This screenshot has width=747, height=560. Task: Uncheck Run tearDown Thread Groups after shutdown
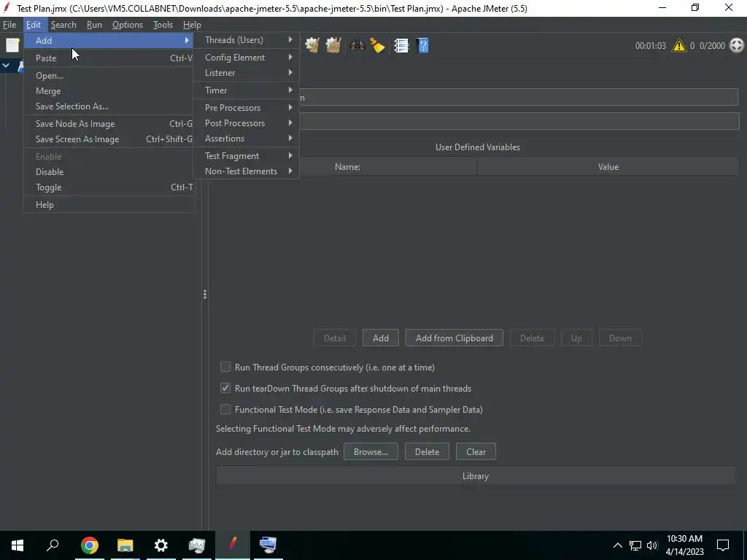pos(225,388)
